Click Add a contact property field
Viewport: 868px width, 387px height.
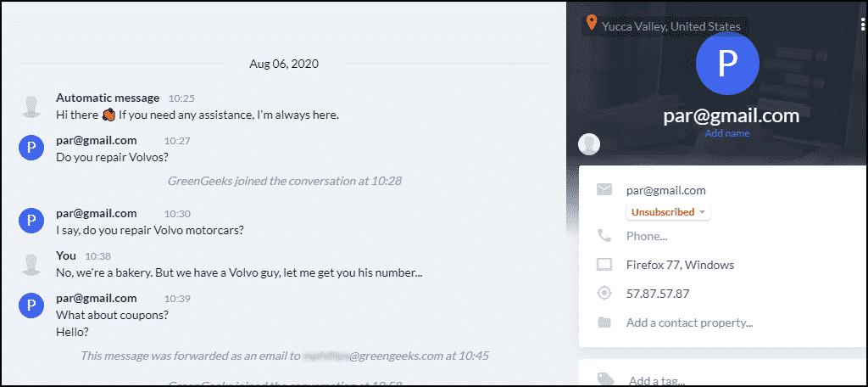pyautogui.click(x=690, y=322)
